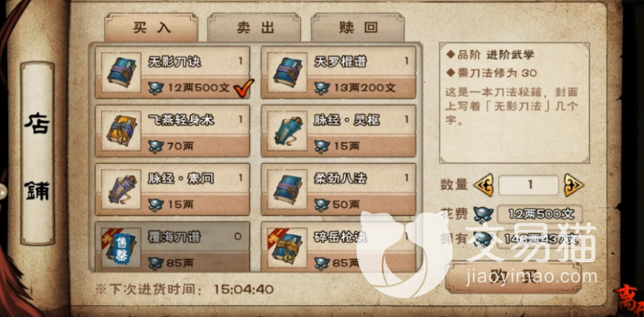Choose the 脉经·素问 purple scroll icon
Viewport: 644px width, 317px height.
pos(119,189)
